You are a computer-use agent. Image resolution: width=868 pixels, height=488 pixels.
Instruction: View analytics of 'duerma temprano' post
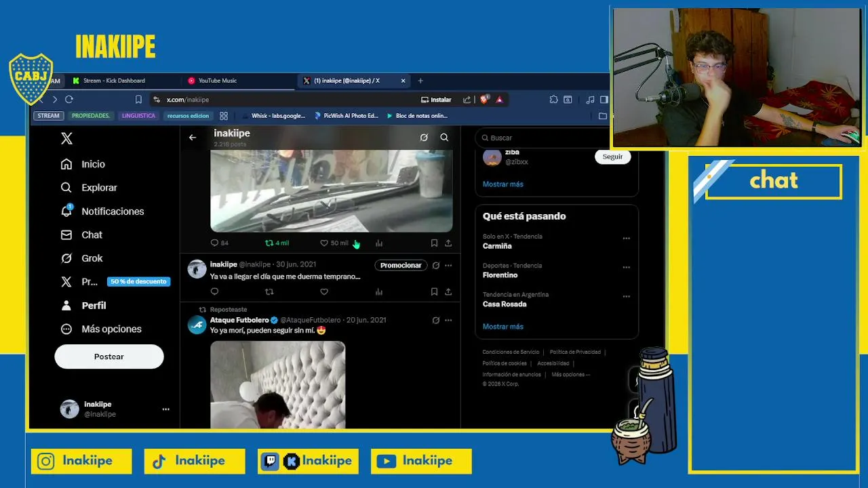pyautogui.click(x=379, y=291)
